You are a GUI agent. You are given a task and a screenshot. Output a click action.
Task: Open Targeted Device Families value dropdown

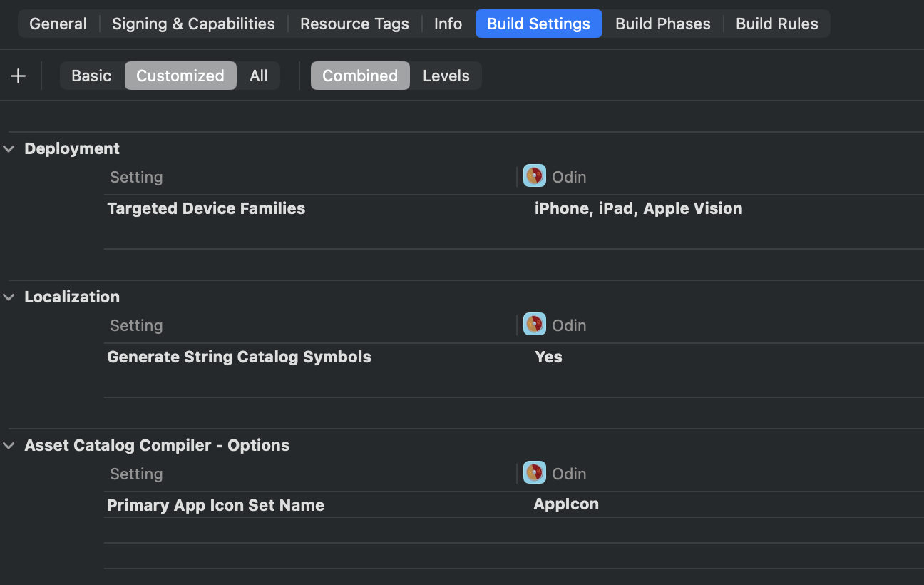638,208
